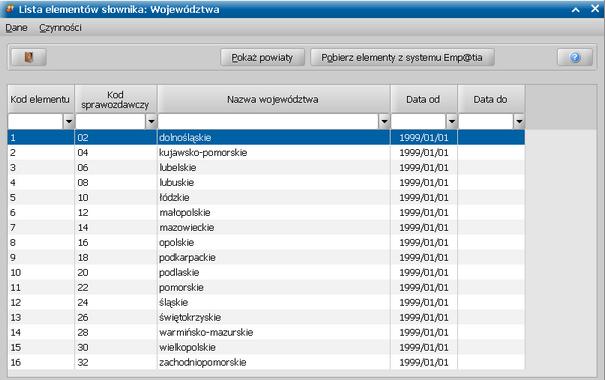605x380 pixels.
Task: Sort by Data od column header
Action: pyautogui.click(x=424, y=100)
